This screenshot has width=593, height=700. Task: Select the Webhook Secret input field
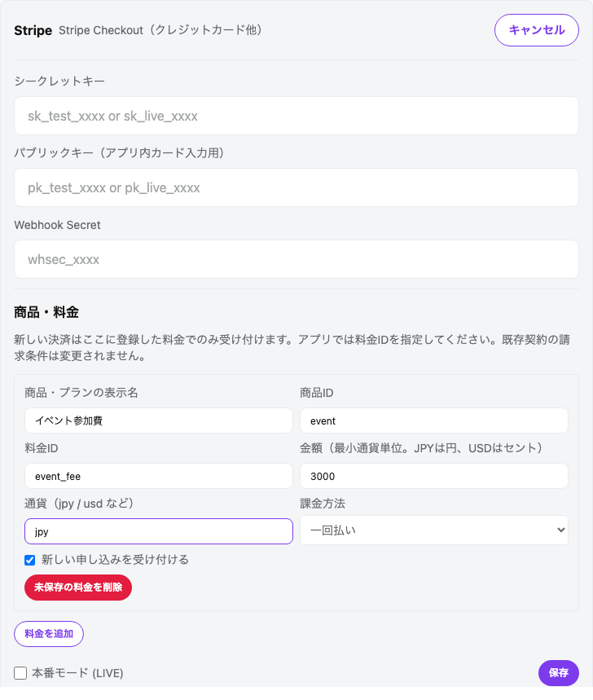(x=296, y=259)
